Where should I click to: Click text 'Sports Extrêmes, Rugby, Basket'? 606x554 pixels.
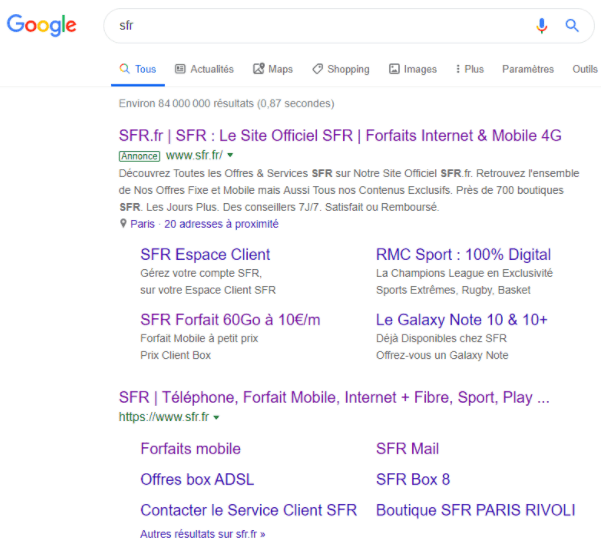(x=453, y=290)
